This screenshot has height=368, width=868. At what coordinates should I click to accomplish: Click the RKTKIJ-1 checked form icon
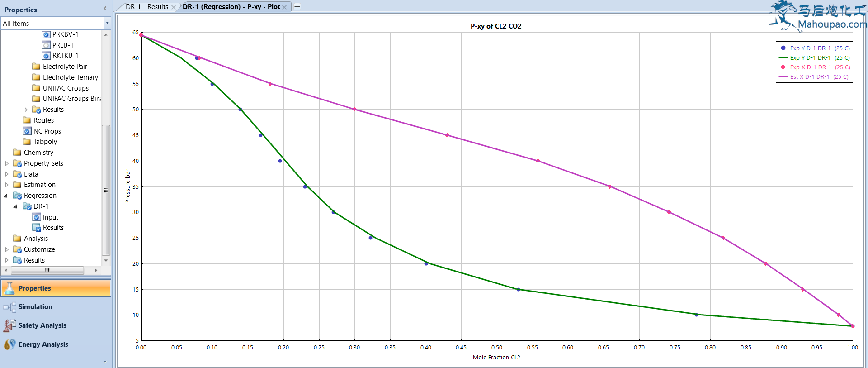46,56
